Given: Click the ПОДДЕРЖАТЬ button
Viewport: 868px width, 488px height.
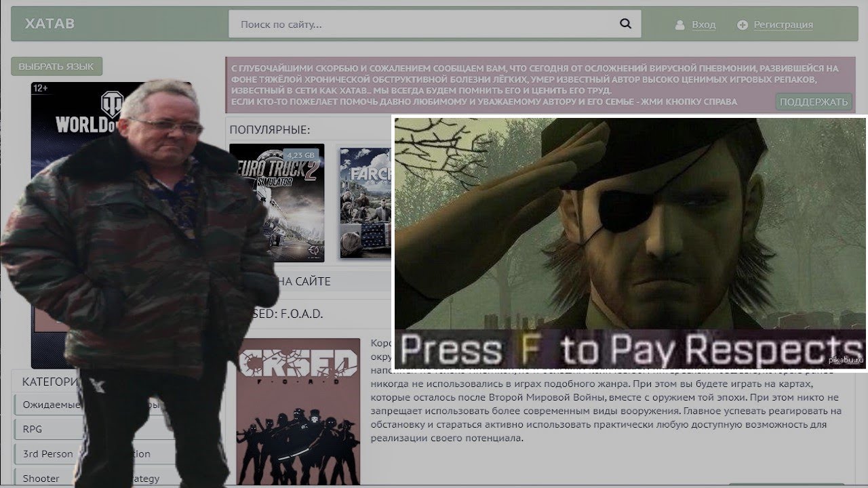Looking at the screenshot, I should [814, 102].
